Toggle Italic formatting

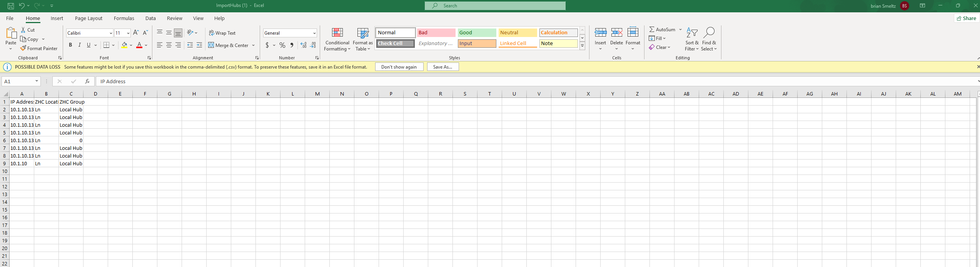(80, 45)
